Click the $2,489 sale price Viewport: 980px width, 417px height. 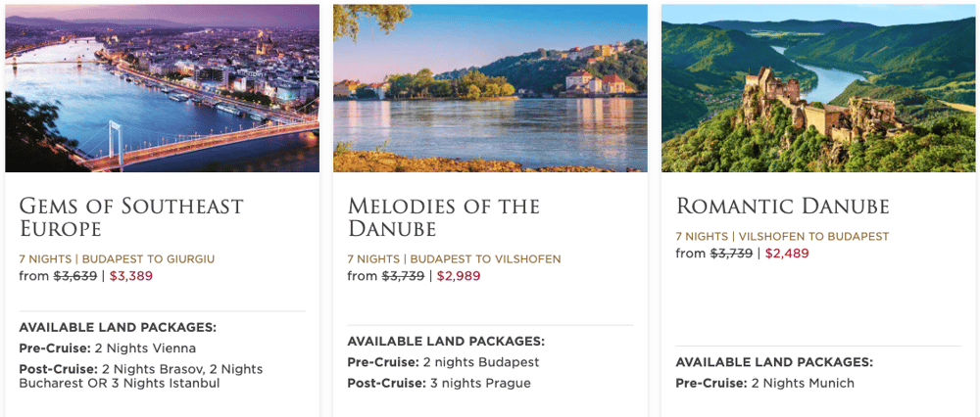click(787, 254)
